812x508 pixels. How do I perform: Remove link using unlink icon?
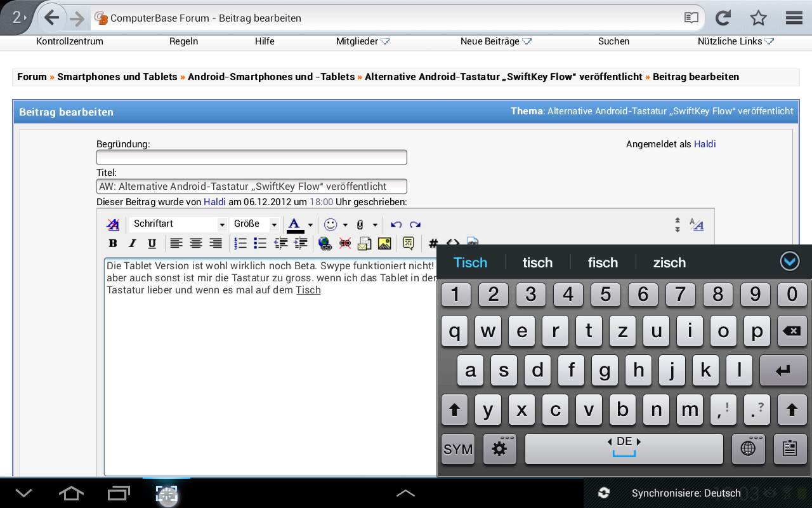(x=345, y=243)
